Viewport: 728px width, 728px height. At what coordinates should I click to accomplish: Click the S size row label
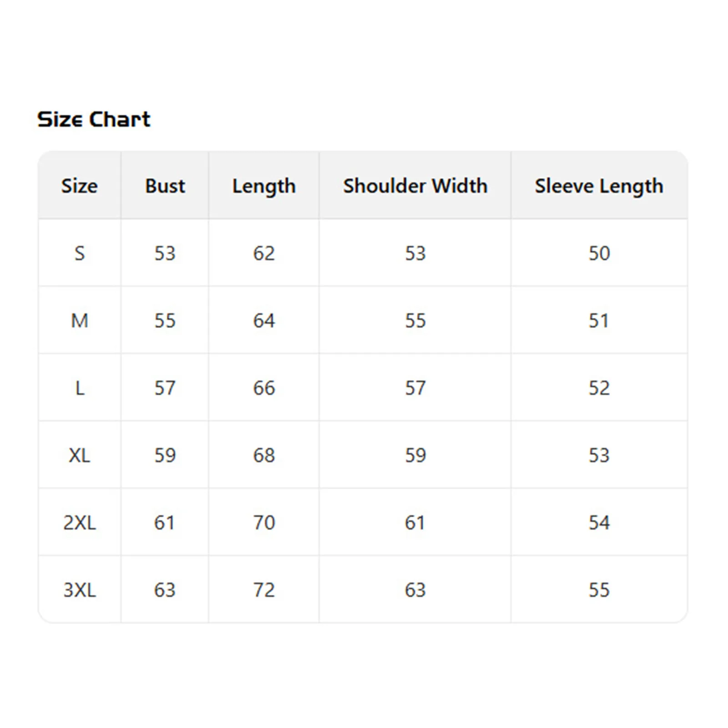click(80, 253)
